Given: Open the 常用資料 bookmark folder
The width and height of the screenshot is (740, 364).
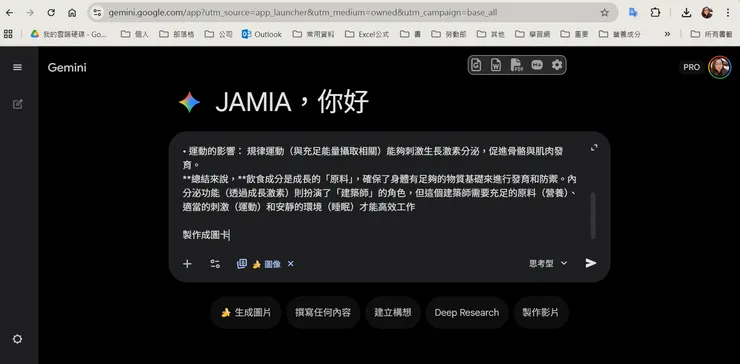Looking at the screenshot, I should [314, 34].
